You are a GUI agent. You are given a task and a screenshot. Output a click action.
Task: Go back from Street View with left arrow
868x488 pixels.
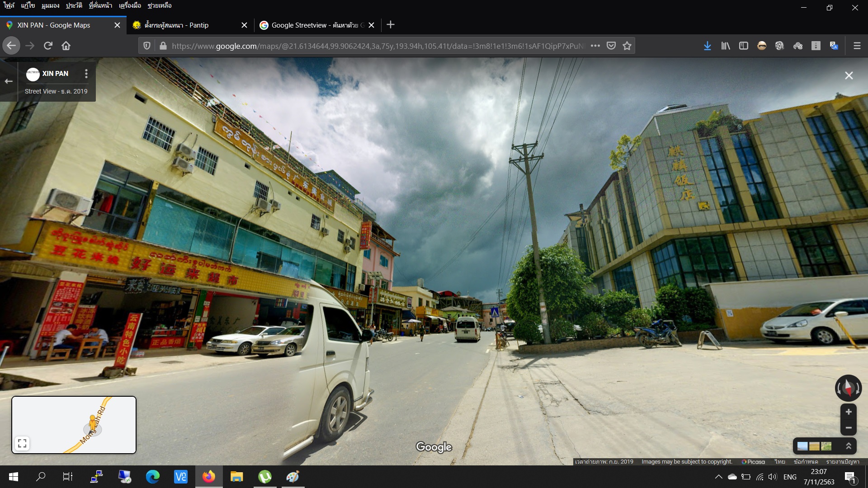[9, 81]
